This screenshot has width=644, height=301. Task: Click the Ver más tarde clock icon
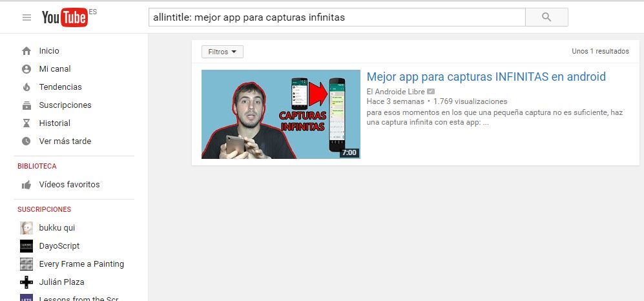tap(26, 141)
